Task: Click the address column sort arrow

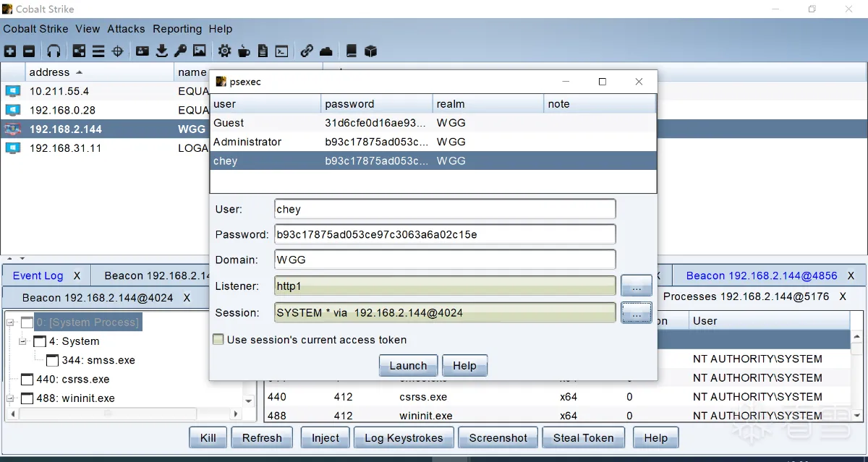Action: click(80, 72)
